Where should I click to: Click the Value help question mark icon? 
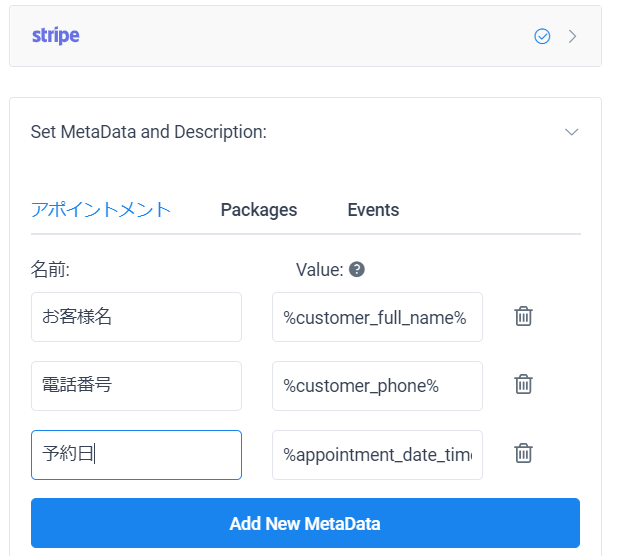pyautogui.click(x=357, y=269)
